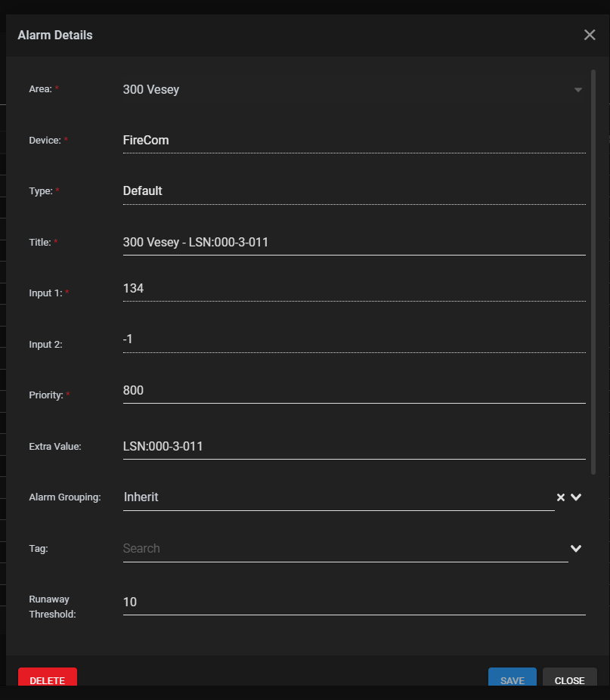
Task: Click the Device field showing FireCom
Action: click(354, 141)
